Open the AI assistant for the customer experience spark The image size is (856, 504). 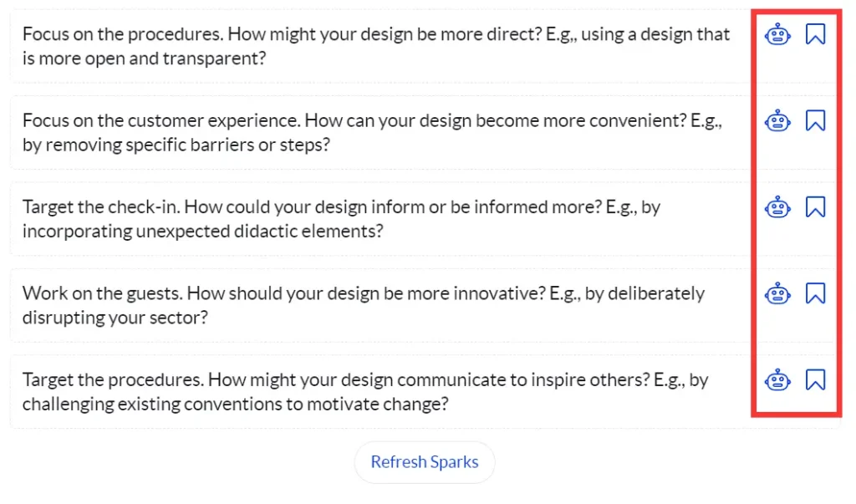(x=778, y=120)
